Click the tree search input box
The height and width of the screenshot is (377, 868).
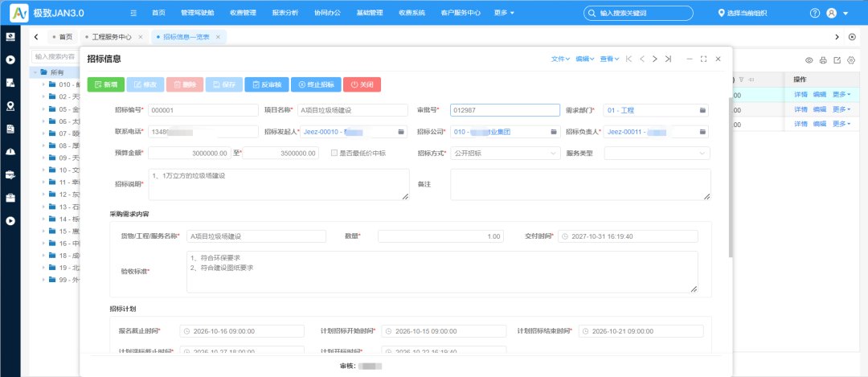pos(55,56)
